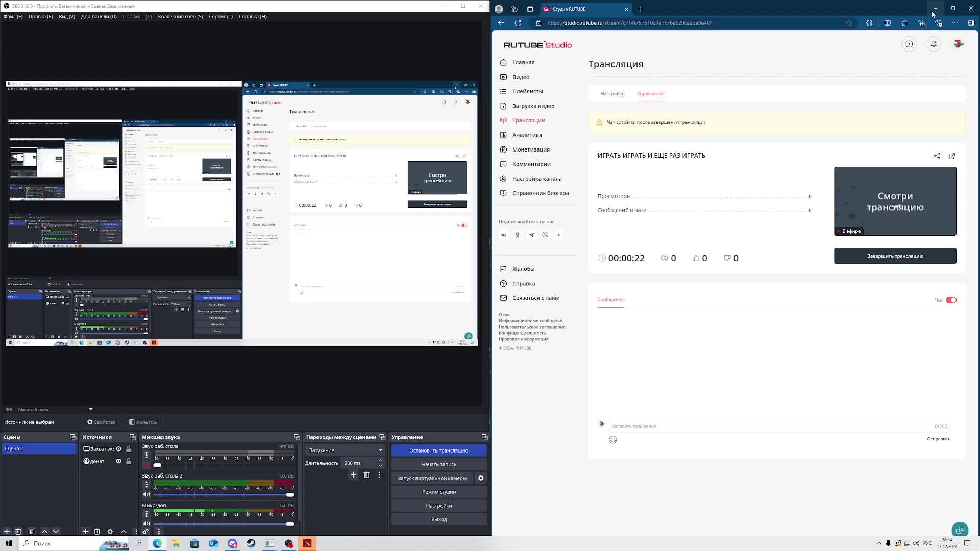Screen dimensions: 980x551
Task: Decrease transition duration with down stepper
Action: click(380, 466)
